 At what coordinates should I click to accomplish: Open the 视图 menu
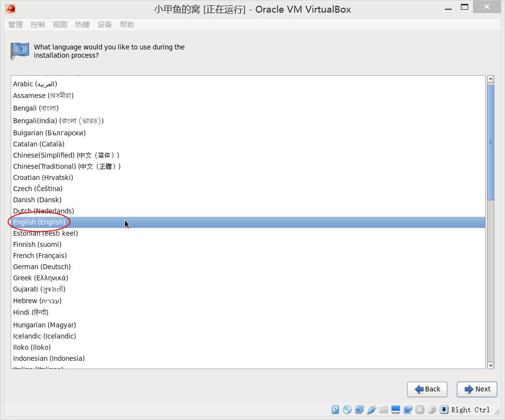[x=60, y=25]
